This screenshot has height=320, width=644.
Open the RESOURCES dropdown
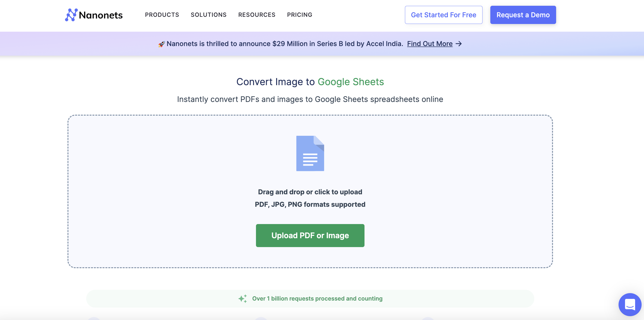click(256, 15)
